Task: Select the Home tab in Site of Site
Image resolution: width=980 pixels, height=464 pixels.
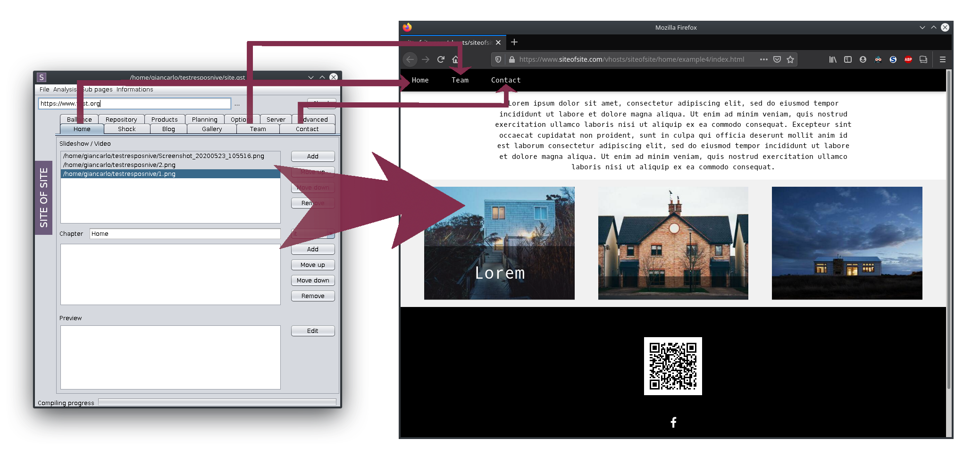Action: click(82, 129)
